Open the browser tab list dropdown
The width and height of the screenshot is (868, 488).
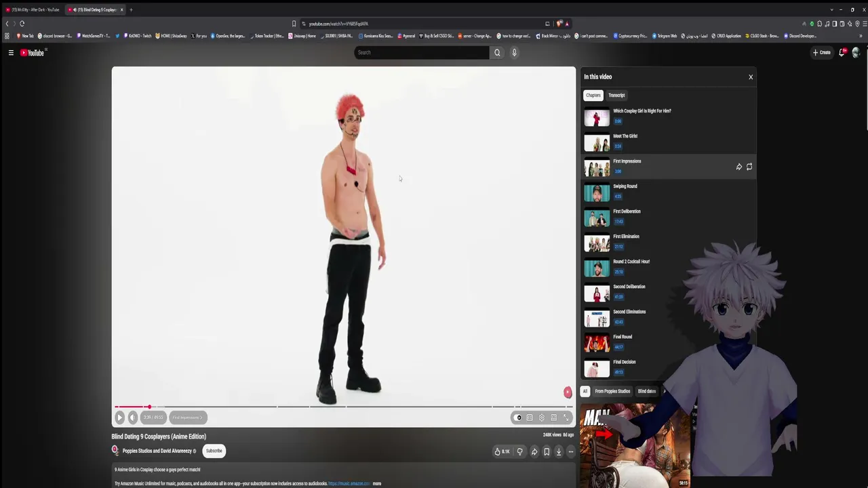(831, 9)
